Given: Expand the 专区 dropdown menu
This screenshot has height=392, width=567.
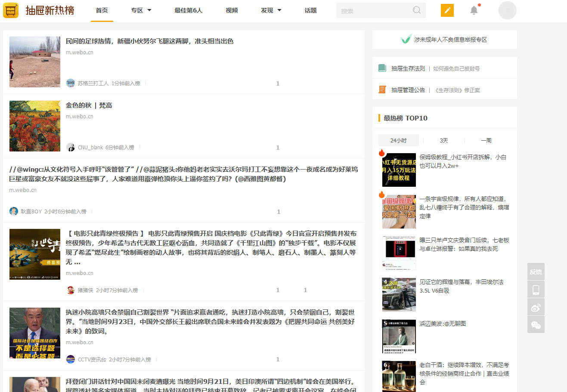Looking at the screenshot, I should click(x=141, y=10).
